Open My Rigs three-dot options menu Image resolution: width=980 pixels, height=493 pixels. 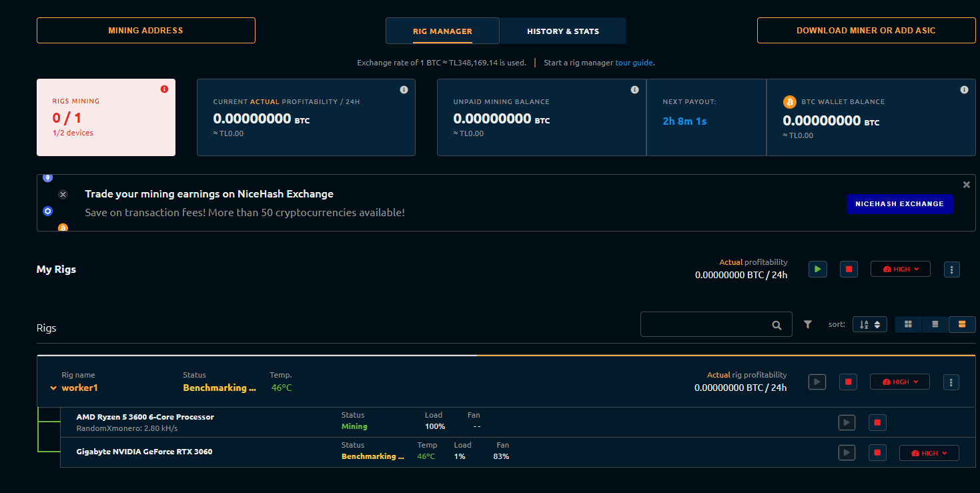952,269
